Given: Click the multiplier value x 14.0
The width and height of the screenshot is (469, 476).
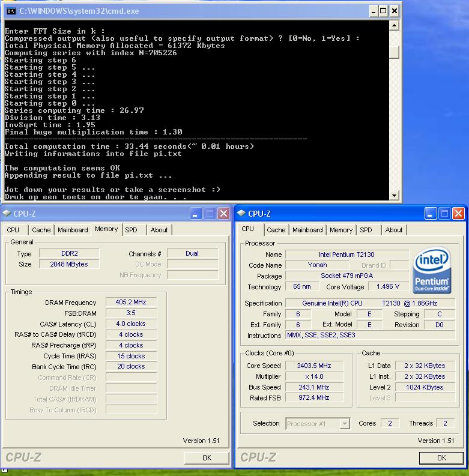Looking at the screenshot, I should click(x=314, y=376).
